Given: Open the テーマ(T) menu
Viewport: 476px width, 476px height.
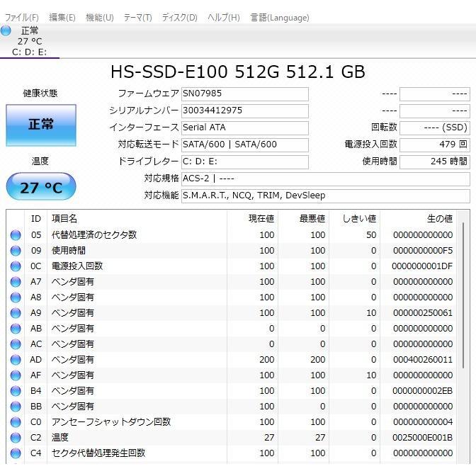Looking at the screenshot, I should pyautogui.click(x=137, y=17).
